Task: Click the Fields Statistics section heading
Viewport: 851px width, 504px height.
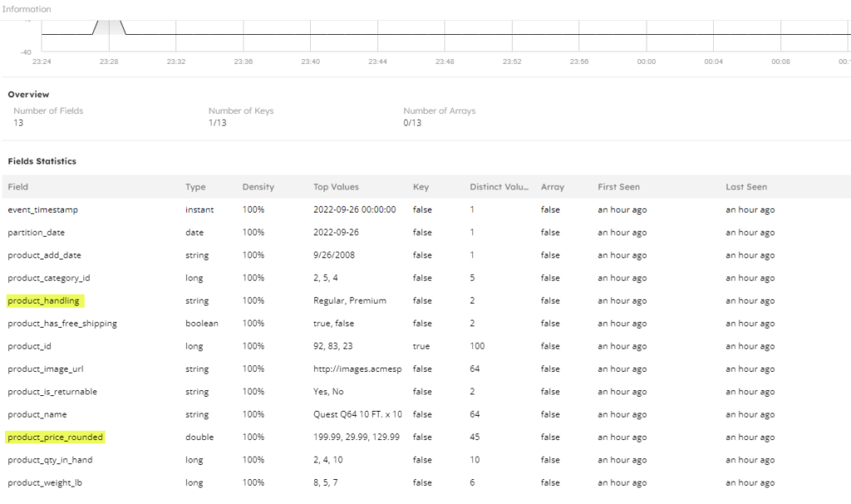Action: (42, 161)
